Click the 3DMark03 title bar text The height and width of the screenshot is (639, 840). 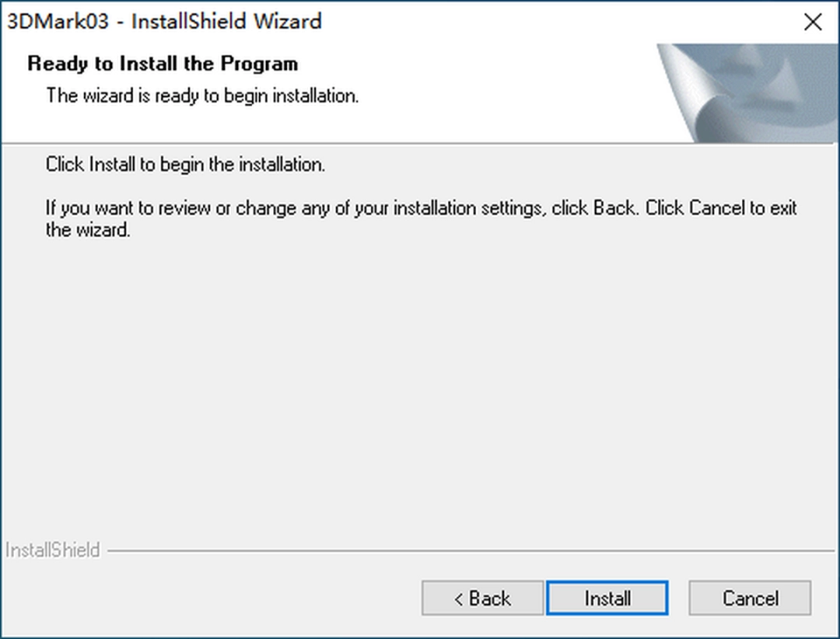[x=164, y=21]
